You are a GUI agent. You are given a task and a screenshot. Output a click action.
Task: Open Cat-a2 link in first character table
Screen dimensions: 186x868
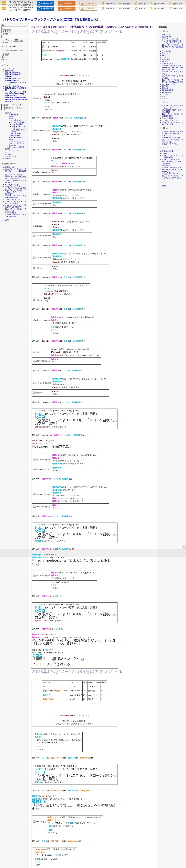tap(55, 47)
